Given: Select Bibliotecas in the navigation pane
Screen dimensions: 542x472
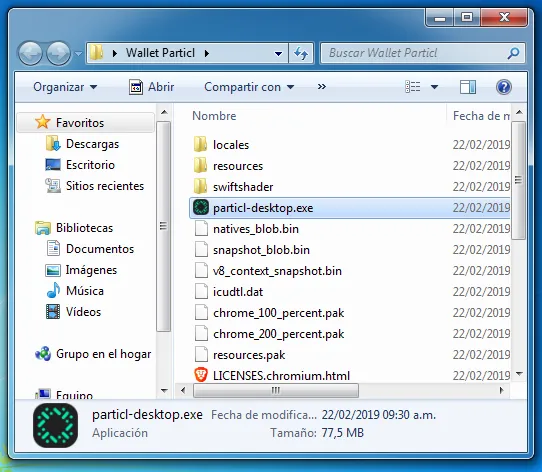Looking at the screenshot, I should [84, 228].
